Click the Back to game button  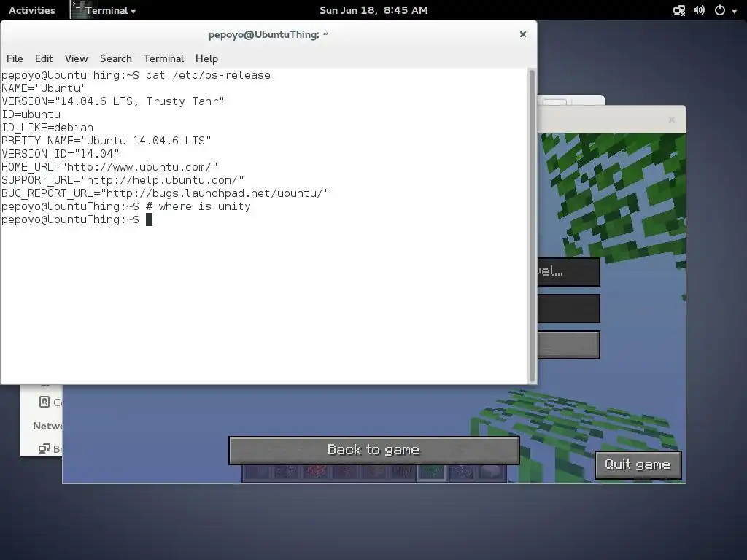point(373,450)
